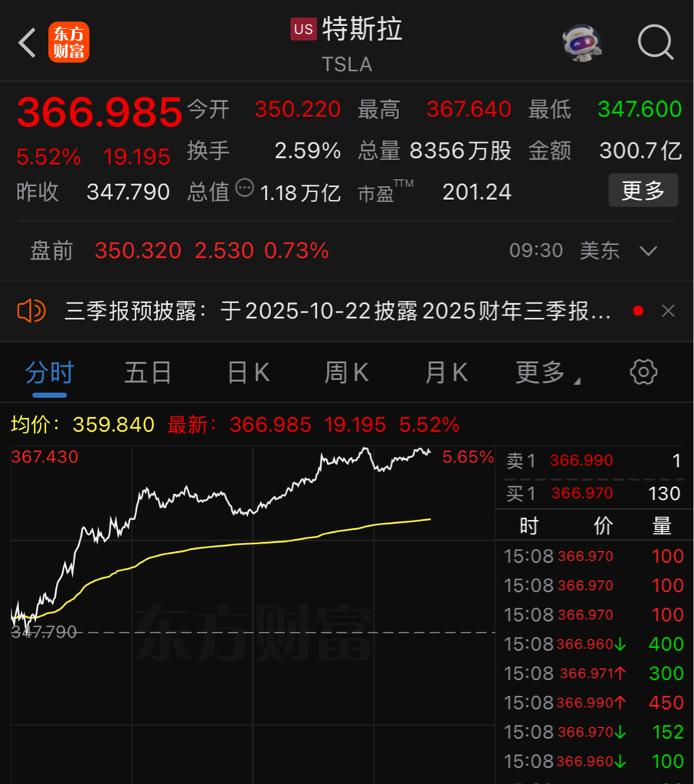The width and height of the screenshot is (694, 784).
Task: Select the trade row with volume 450
Action: [x=594, y=703]
